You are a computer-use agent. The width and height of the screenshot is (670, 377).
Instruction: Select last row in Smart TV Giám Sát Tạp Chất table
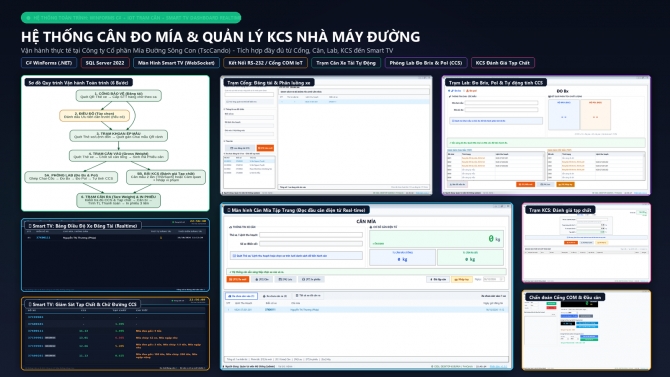tap(115, 355)
